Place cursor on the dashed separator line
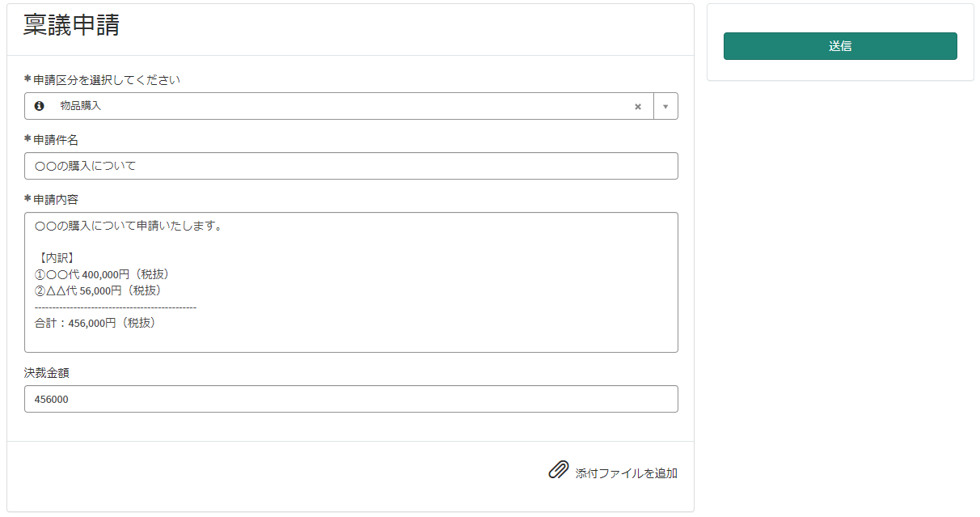This screenshot has width=980, height=517. tap(115, 307)
